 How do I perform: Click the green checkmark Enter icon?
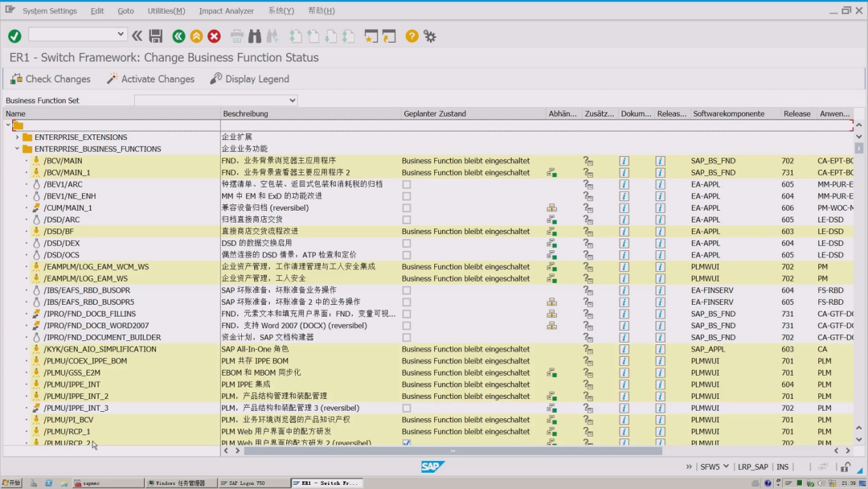15,36
